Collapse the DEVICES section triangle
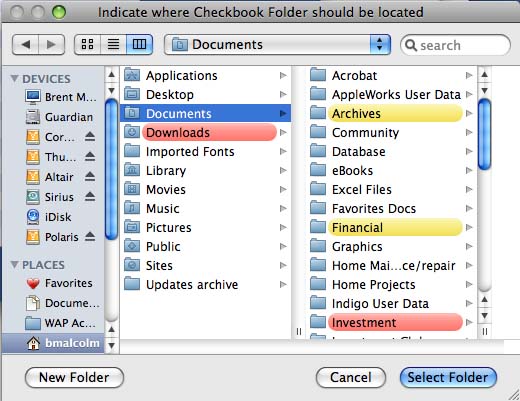The image size is (520, 401). pos(14,79)
